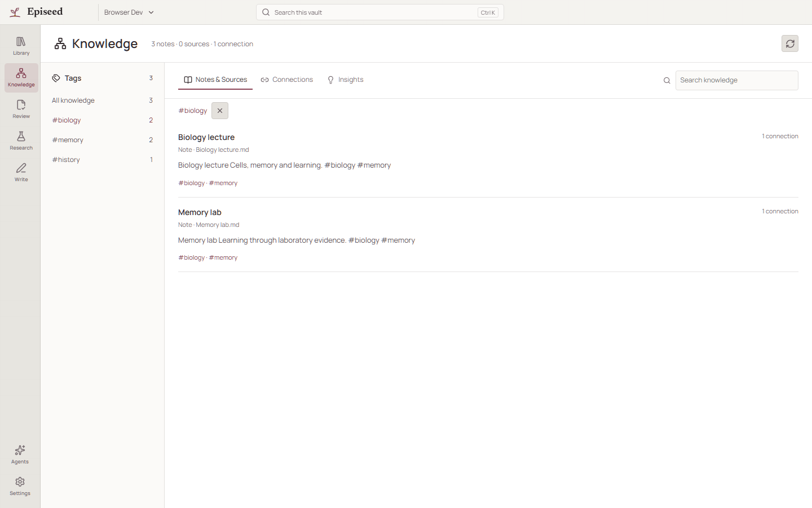This screenshot has width=812, height=508.
Task: Open the Library section in sidebar
Action: point(21,46)
